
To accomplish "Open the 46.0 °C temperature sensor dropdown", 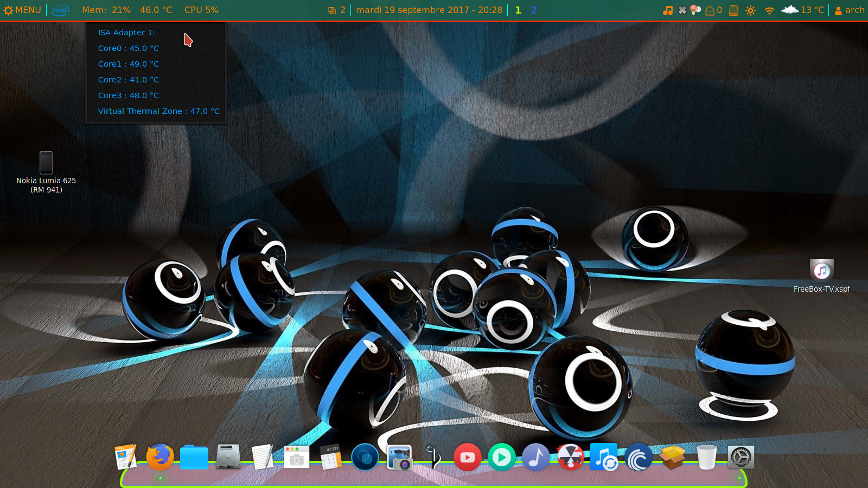I will (x=156, y=10).
